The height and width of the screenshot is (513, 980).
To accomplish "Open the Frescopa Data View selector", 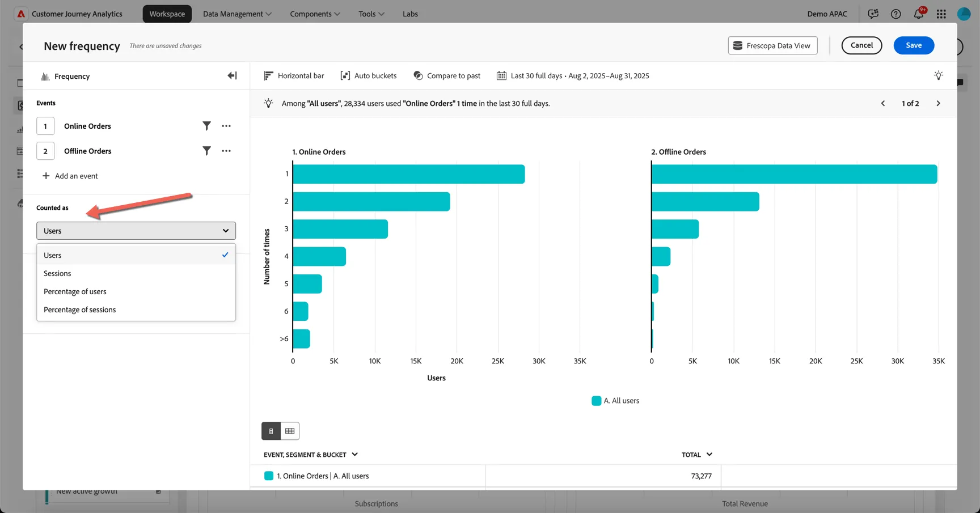I will point(772,45).
